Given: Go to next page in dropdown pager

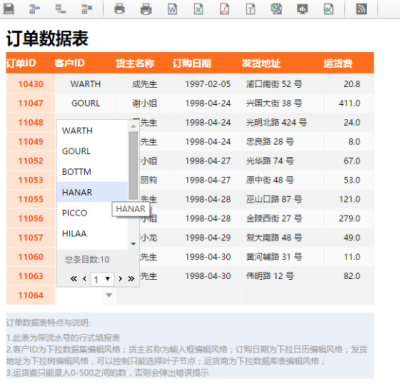Looking at the screenshot, I should click(120, 279).
